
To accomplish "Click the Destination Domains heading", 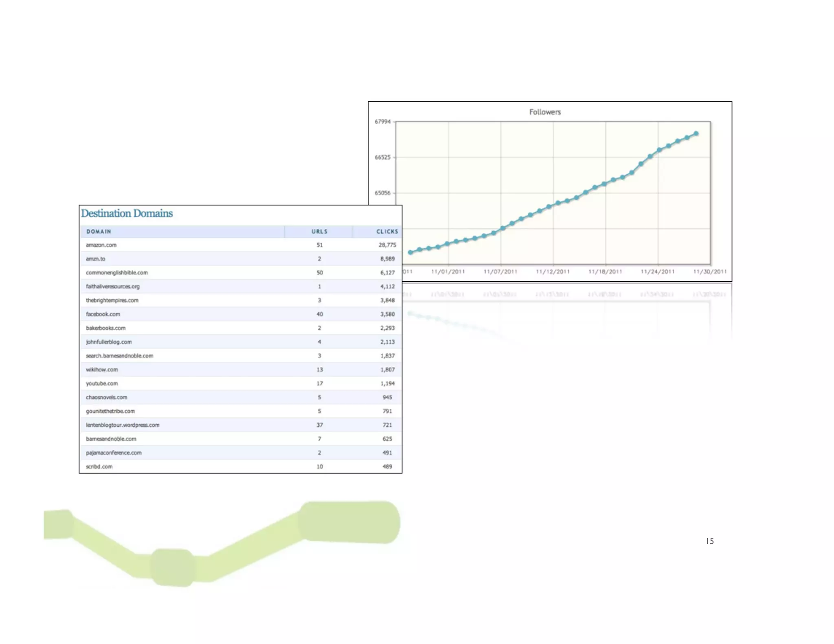I will pos(127,213).
